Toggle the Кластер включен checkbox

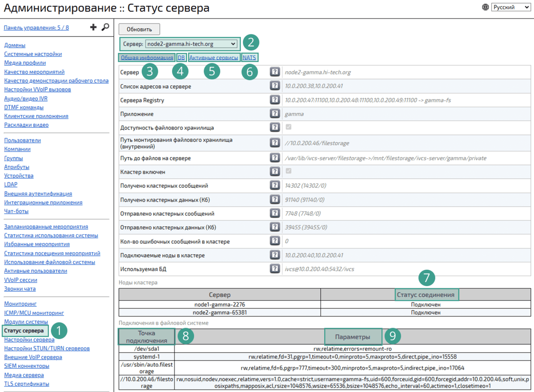click(x=288, y=171)
